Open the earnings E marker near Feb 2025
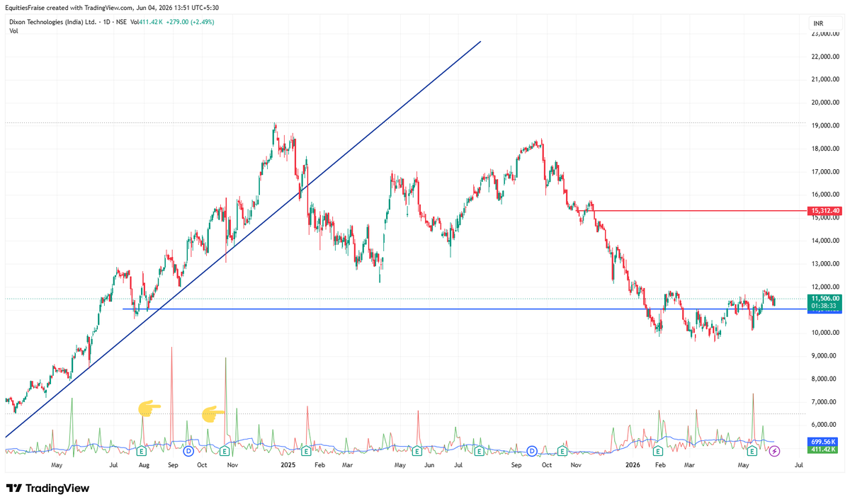Image resolution: width=850 pixels, height=504 pixels. (306, 450)
